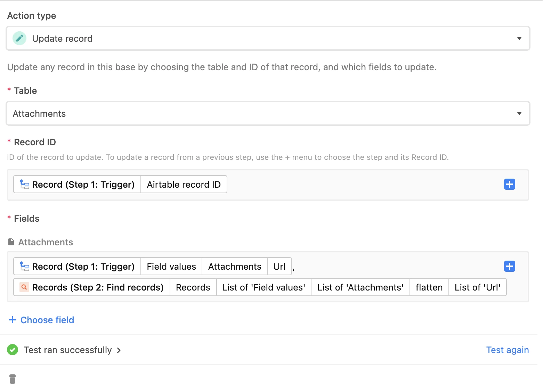Click inside the Record ID input area

[x=365, y=185]
